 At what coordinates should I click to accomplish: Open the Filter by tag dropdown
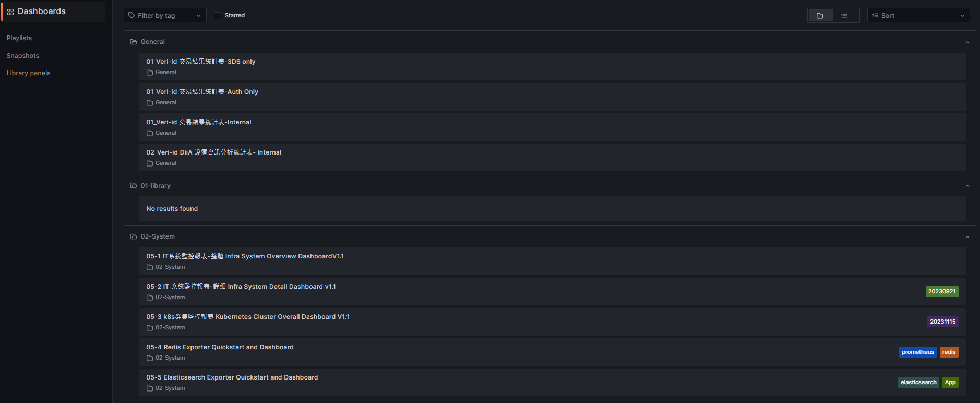tap(165, 16)
